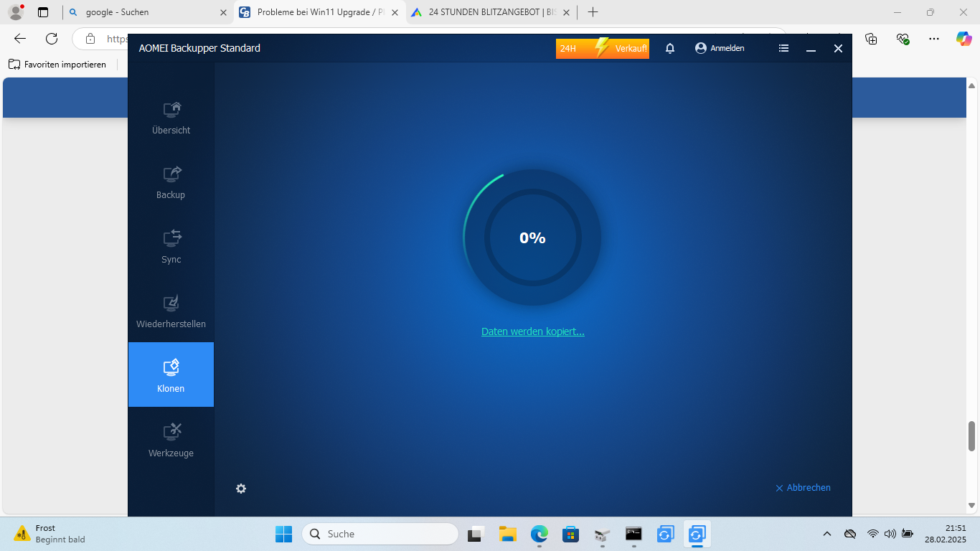Screen dimensions: 980x551
Task: Click the 'Daten werden kopiert...' link
Action: pos(533,331)
